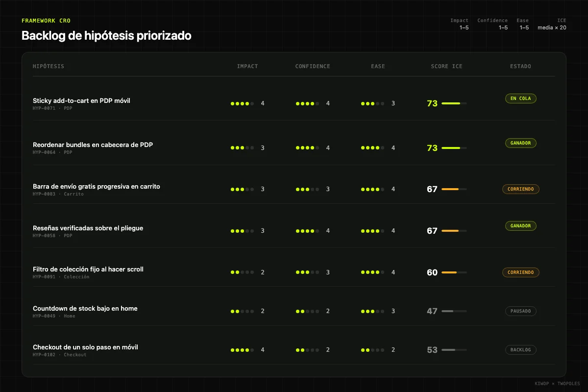
Task: Click GANADOR badge for Reordenar bundles row
Action: coord(521,143)
